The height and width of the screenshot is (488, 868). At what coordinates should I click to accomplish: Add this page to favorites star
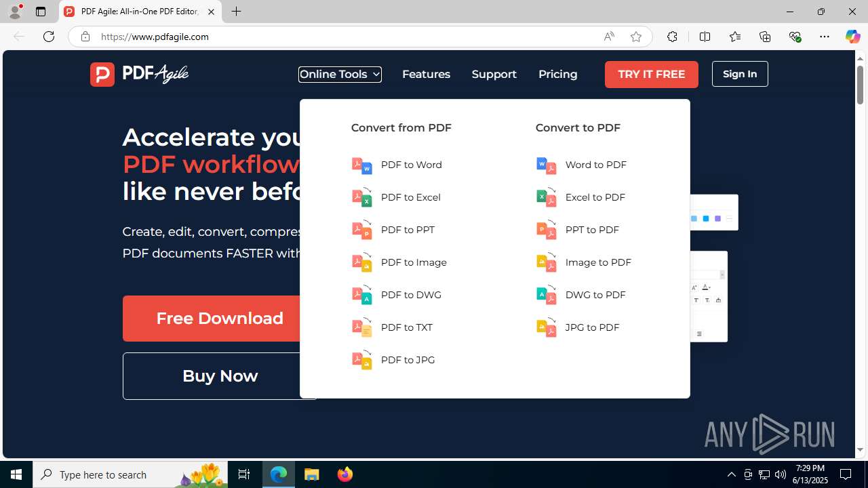(636, 37)
